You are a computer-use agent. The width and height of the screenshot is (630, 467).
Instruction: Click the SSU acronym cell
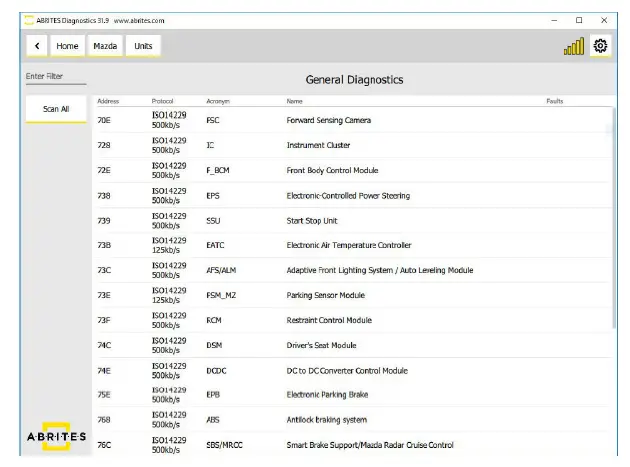pyautogui.click(x=213, y=221)
